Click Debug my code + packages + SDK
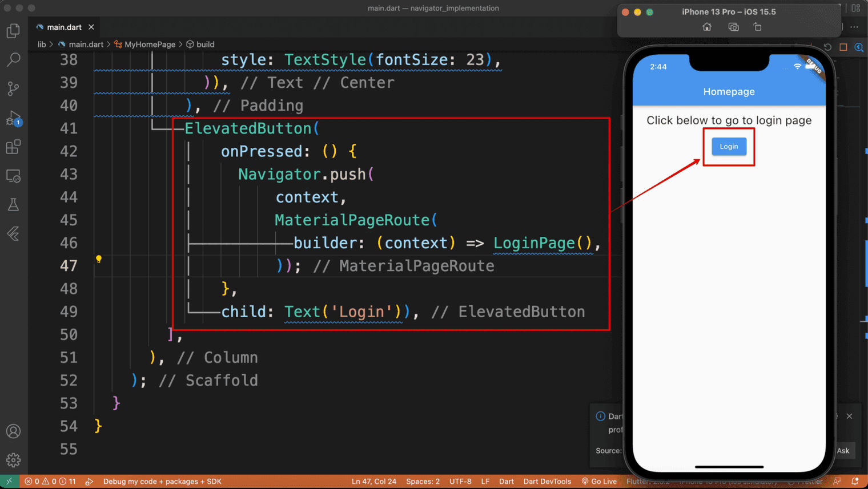868x489 pixels. (x=162, y=482)
